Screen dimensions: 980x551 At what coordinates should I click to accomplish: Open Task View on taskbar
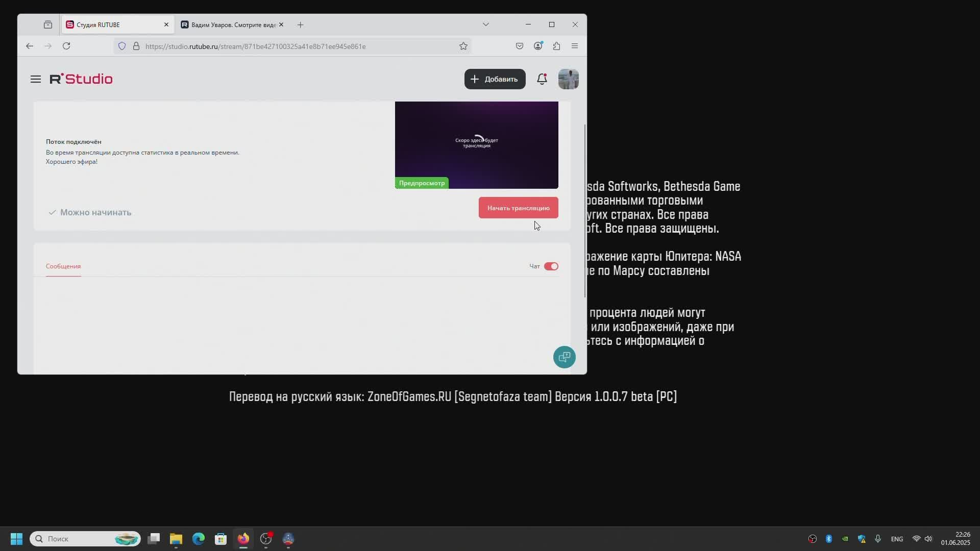pos(154,539)
